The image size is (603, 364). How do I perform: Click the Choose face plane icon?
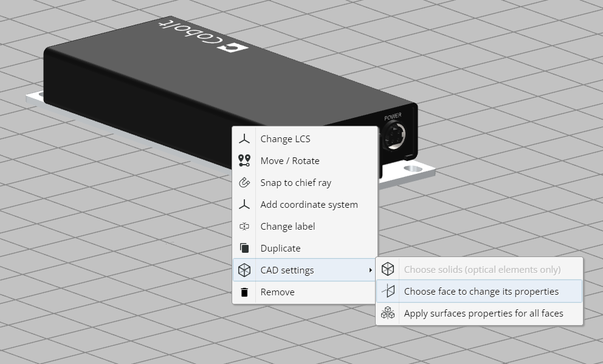388,291
